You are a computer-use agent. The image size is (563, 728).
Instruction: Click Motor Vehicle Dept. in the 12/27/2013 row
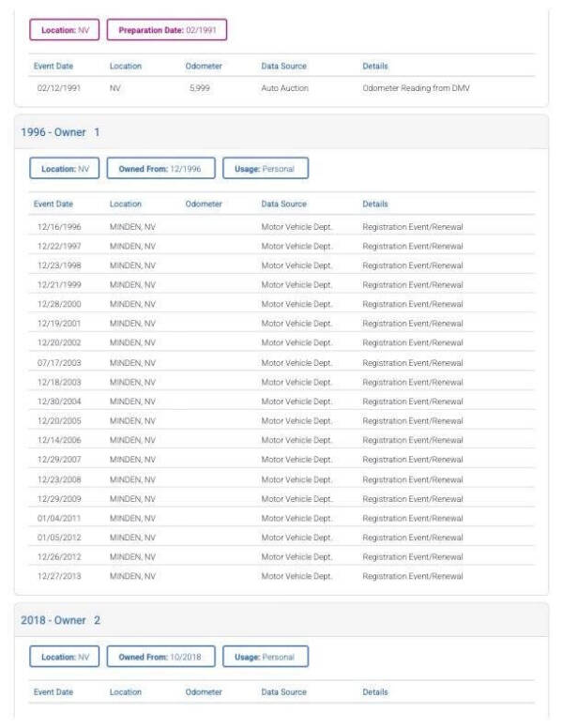click(x=297, y=576)
